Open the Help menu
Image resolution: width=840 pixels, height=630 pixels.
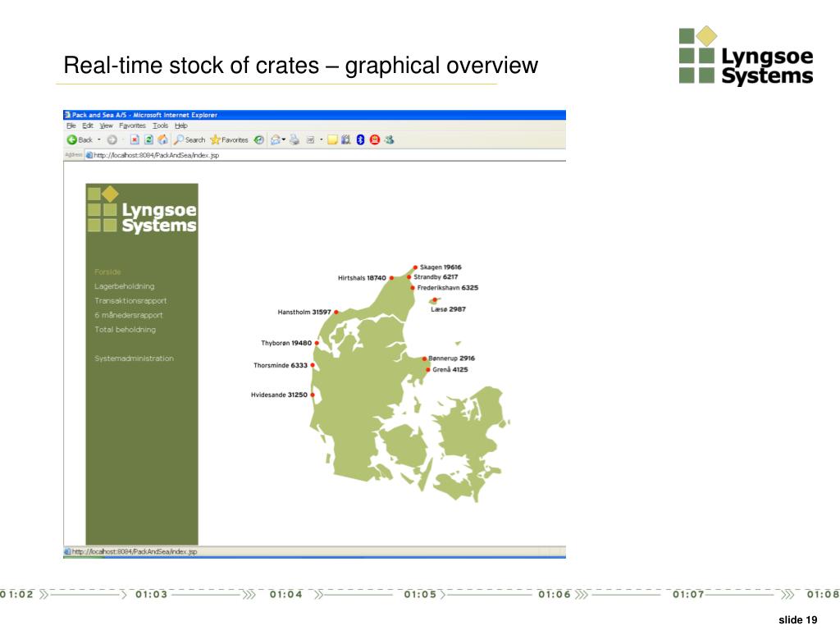pyautogui.click(x=181, y=126)
